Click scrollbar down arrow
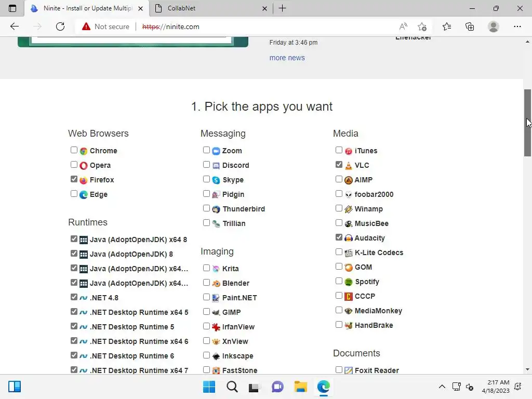This screenshot has width=532, height=399. point(528,369)
